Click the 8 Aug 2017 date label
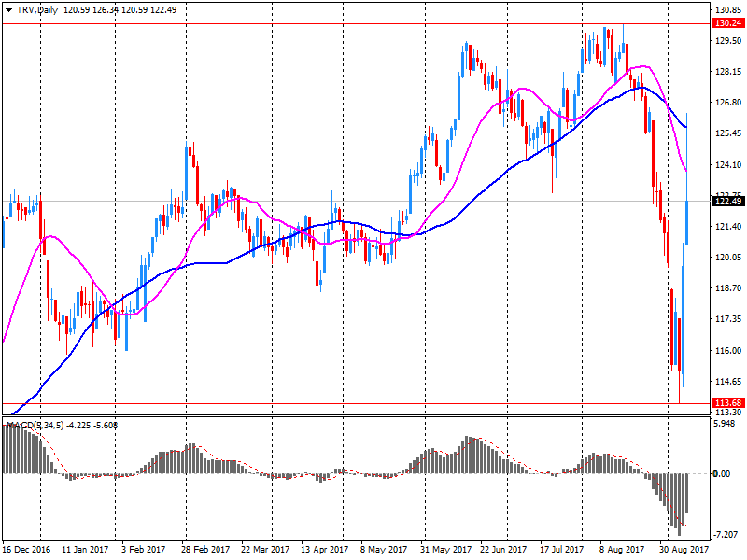 [622, 550]
